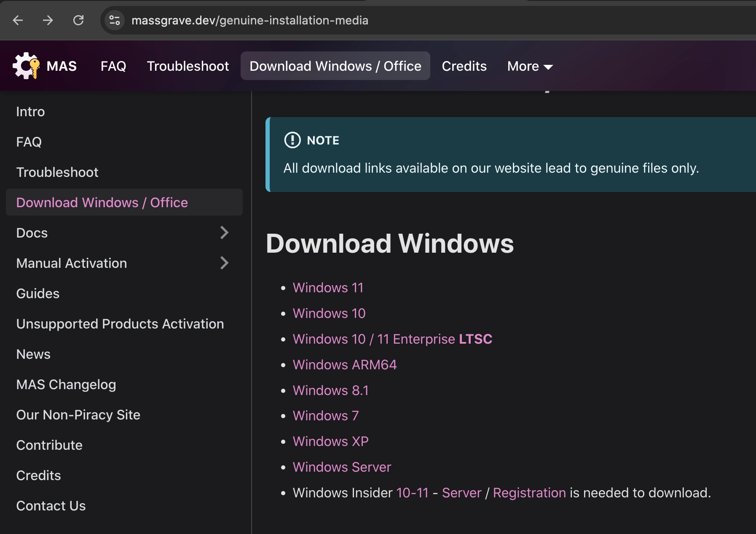Open the Windows 10 download link
The image size is (756, 534).
329,313
